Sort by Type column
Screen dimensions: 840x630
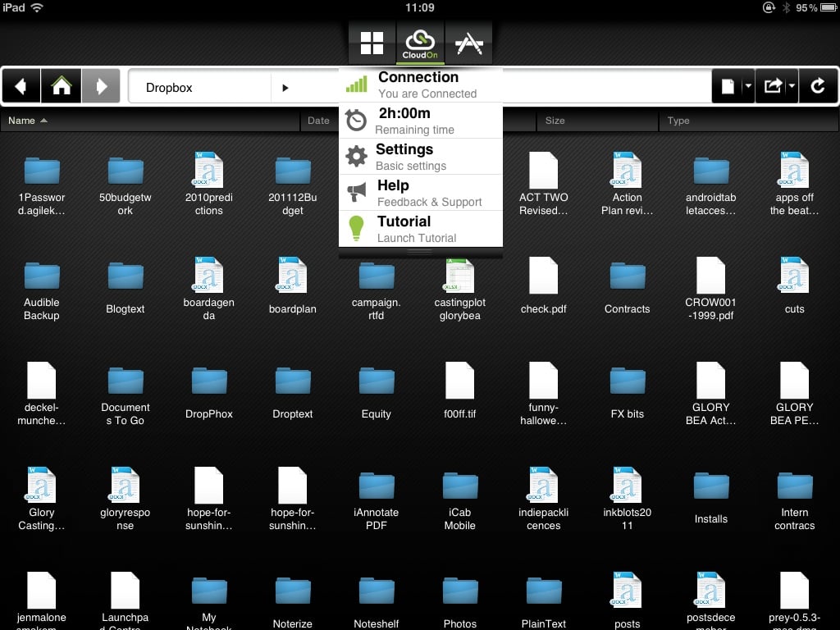748,121
